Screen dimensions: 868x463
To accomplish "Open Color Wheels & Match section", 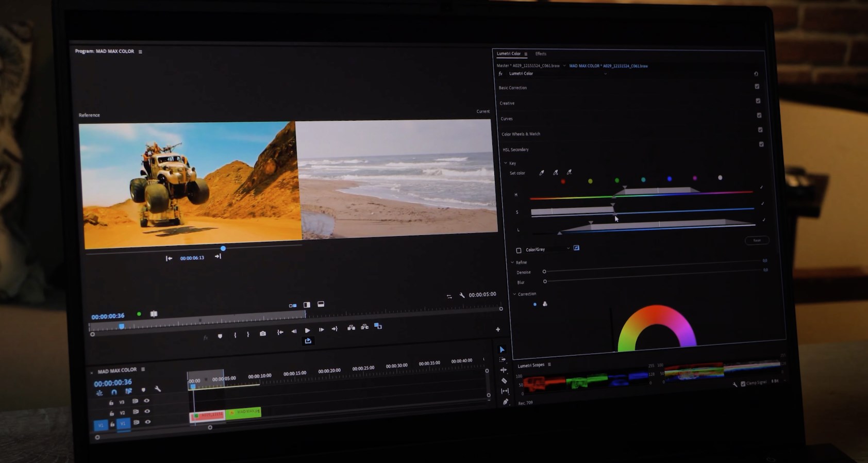I will [x=521, y=134].
